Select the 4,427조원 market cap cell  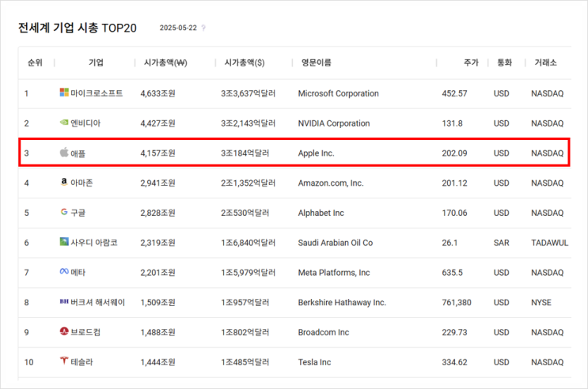tap(157, 123)
